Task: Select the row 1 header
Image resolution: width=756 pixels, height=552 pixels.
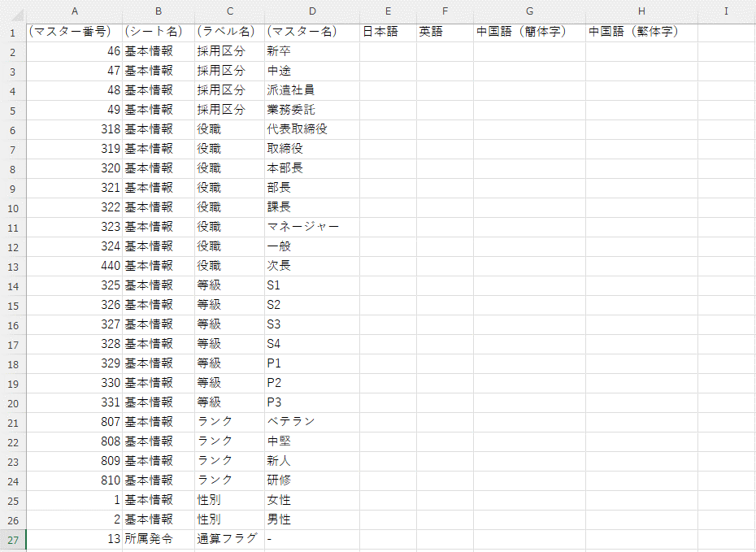Action: pyautogui.click(x=13, y=33)
